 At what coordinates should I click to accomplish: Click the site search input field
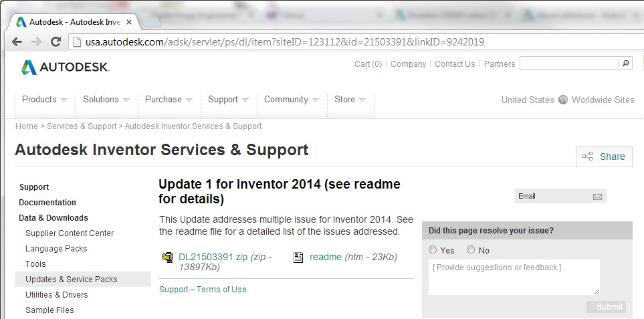569,63
